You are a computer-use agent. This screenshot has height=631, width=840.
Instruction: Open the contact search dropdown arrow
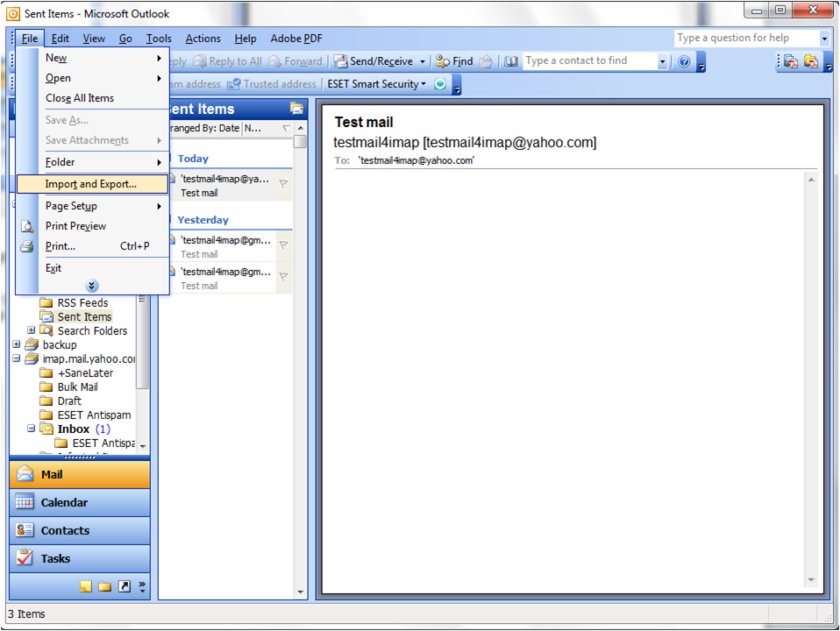(662, 61)
